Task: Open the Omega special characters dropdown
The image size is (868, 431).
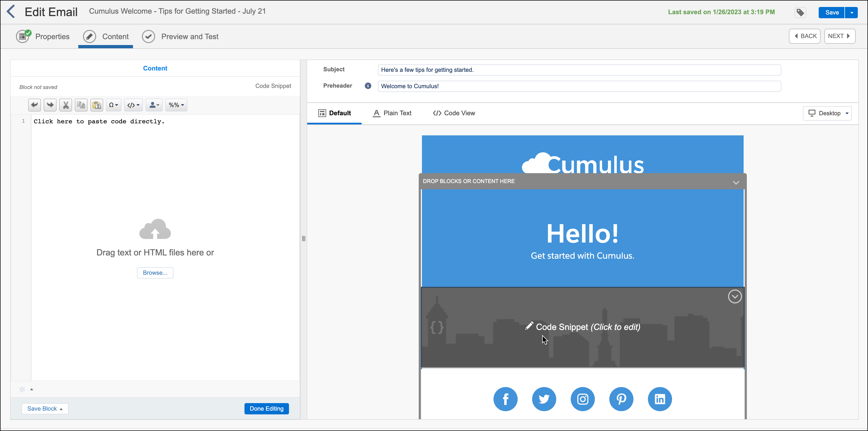Action: coord(114,105)
